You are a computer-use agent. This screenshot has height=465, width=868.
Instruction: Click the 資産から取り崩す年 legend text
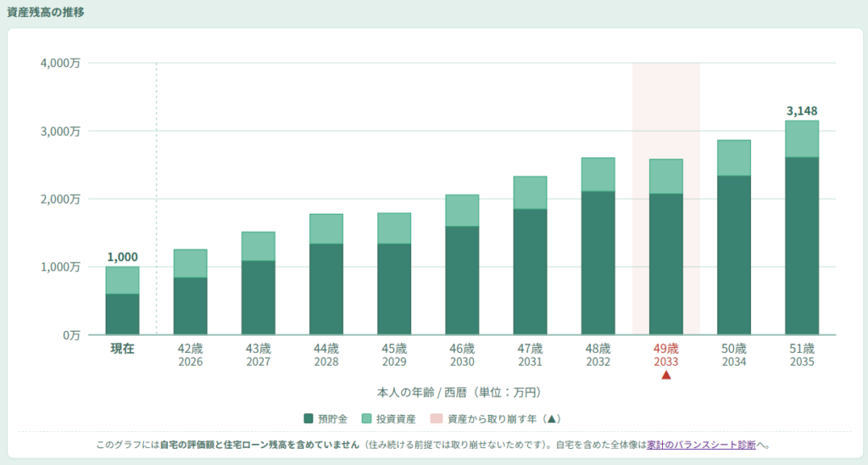[504, 419]
